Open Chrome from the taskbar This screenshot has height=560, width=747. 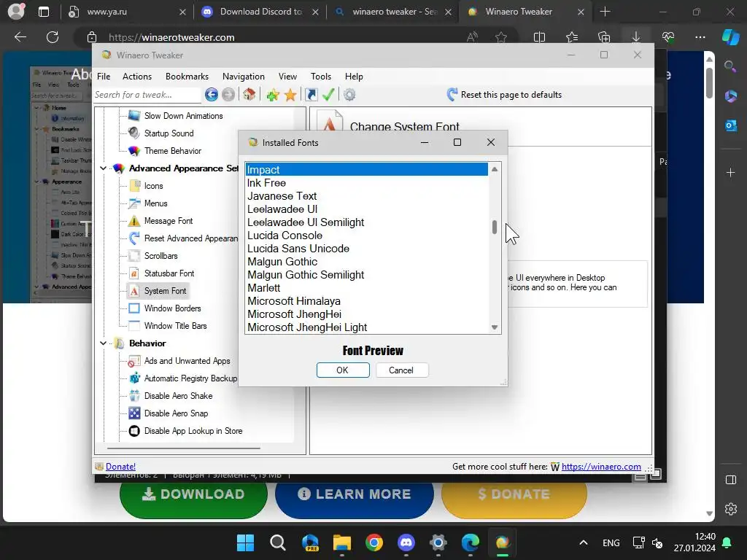click(x=374, y=542)
